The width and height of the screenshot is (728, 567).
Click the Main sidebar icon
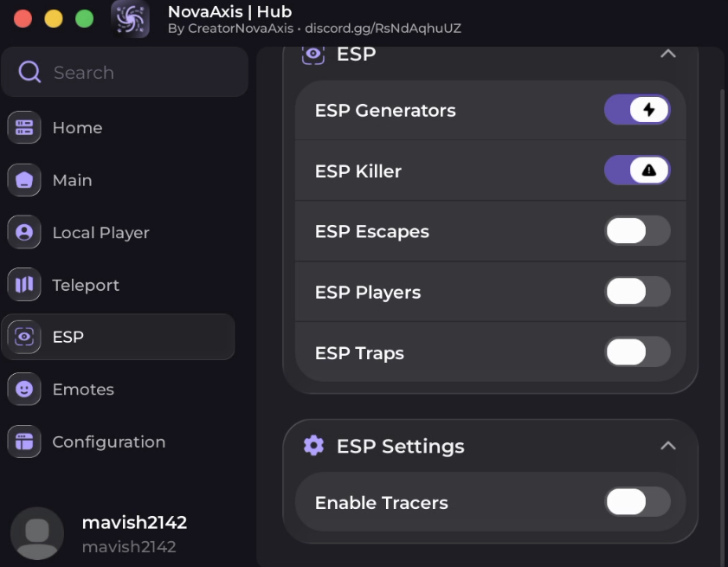24,180
